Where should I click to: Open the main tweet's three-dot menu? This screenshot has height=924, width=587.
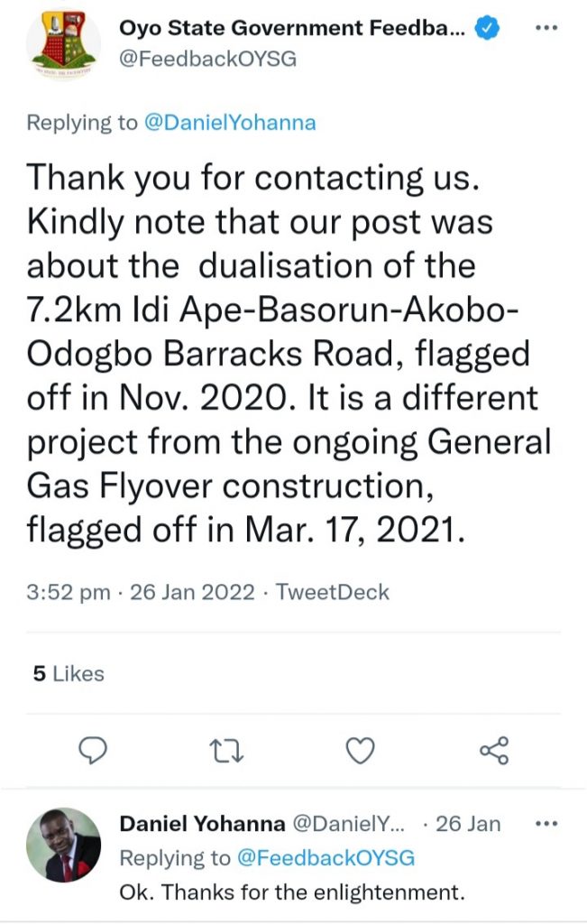[x=546, y=27]
